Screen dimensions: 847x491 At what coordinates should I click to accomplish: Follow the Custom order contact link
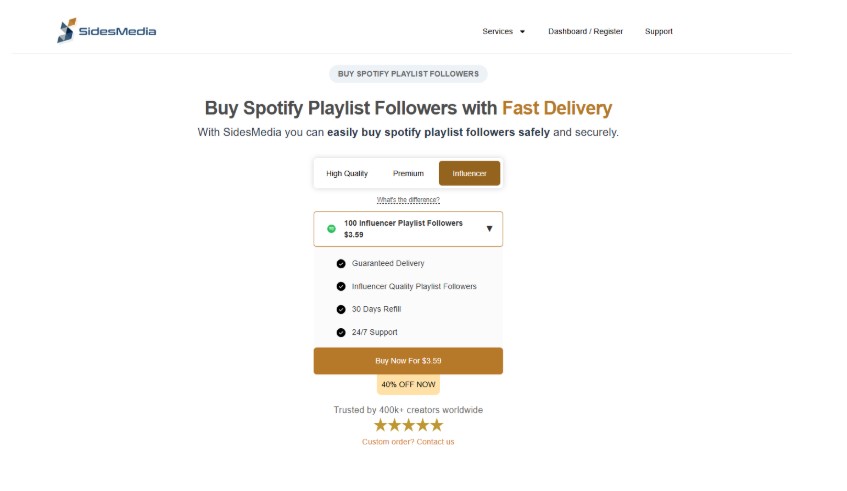click(x=408, y=442)
